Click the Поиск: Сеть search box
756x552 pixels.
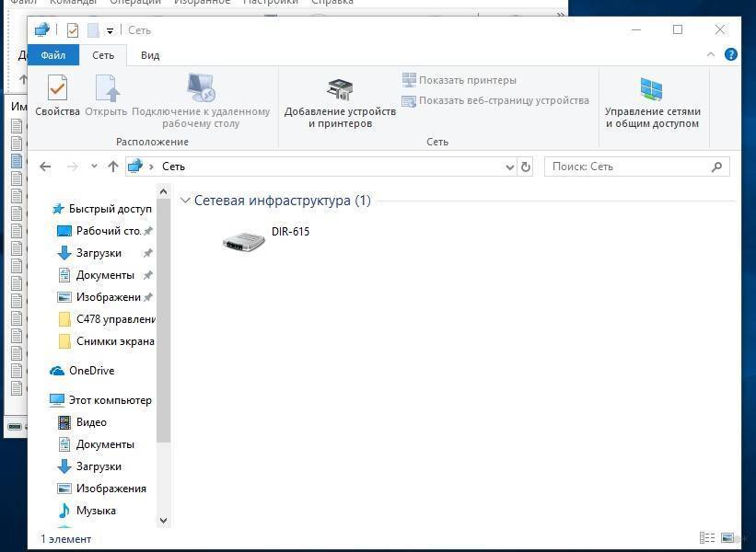(637, 167)
